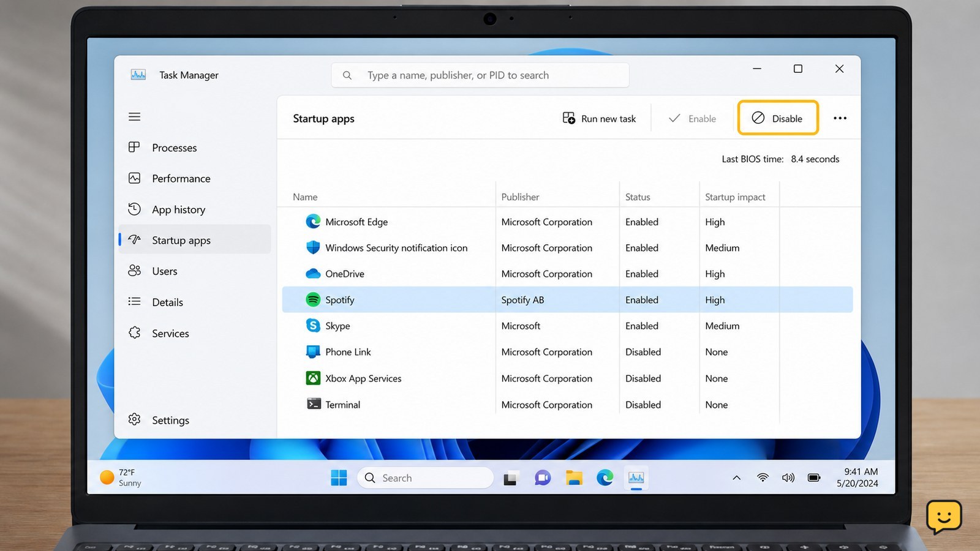Click the Users people icon in sidebar
This screenshot has width=980, height=551.
pos(134,271)
